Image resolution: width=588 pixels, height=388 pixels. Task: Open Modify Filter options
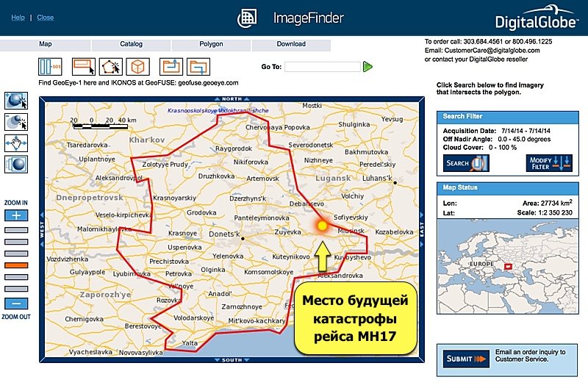(548, 162)
